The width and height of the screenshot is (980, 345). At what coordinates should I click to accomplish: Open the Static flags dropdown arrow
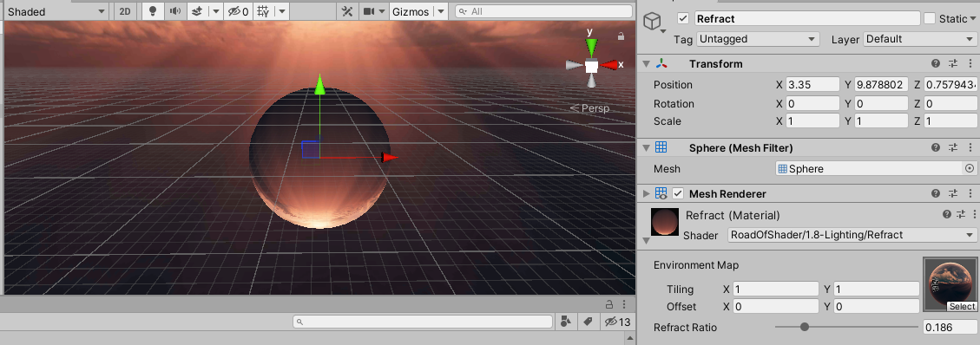click(x=973, y=19)
